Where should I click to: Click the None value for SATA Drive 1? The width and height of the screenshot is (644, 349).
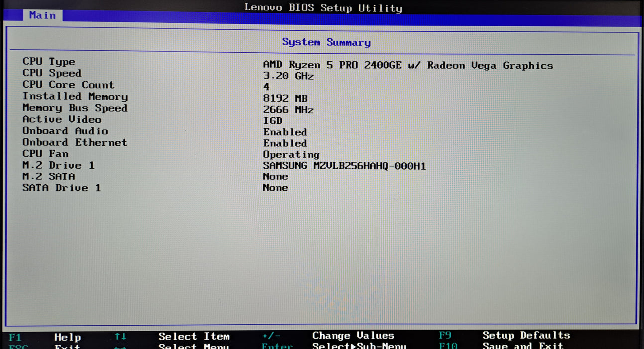coord(275,188)
